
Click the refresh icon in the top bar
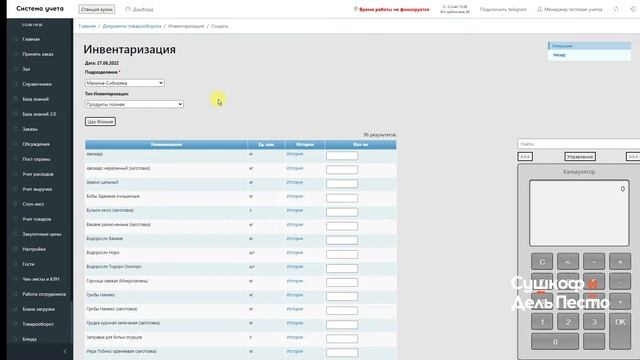(616, 9)
